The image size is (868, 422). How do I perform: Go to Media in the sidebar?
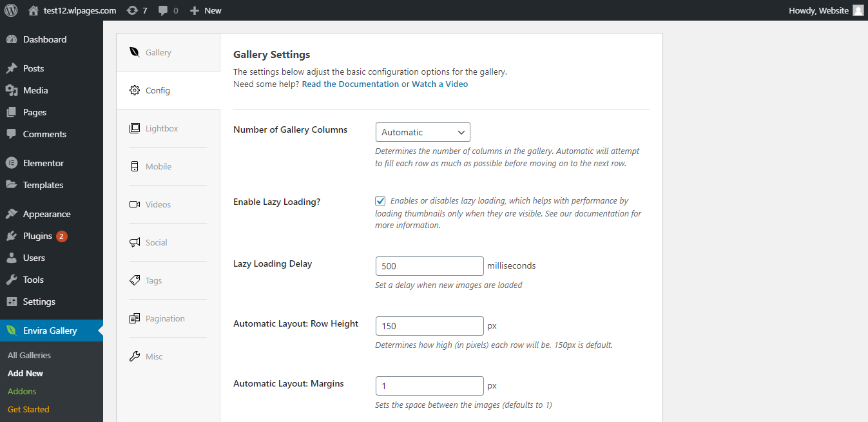click(52, 90)
